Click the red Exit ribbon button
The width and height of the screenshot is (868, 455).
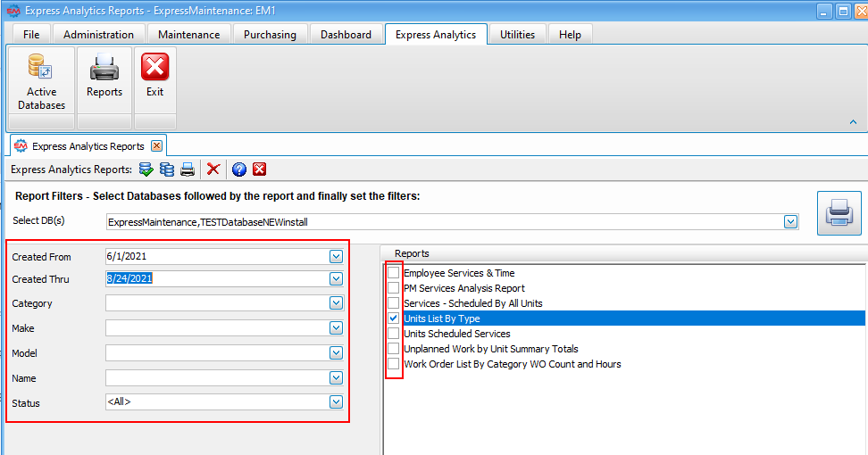tap(155, 80)
